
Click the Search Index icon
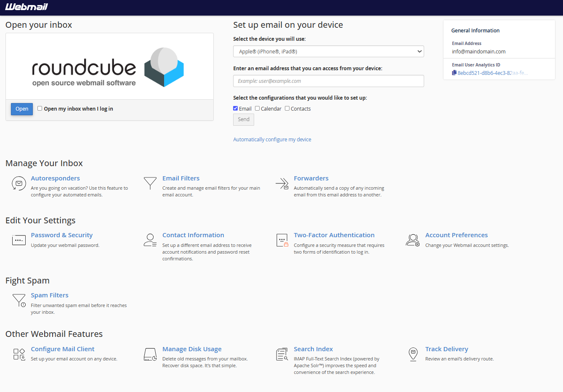tap(282, 354)
